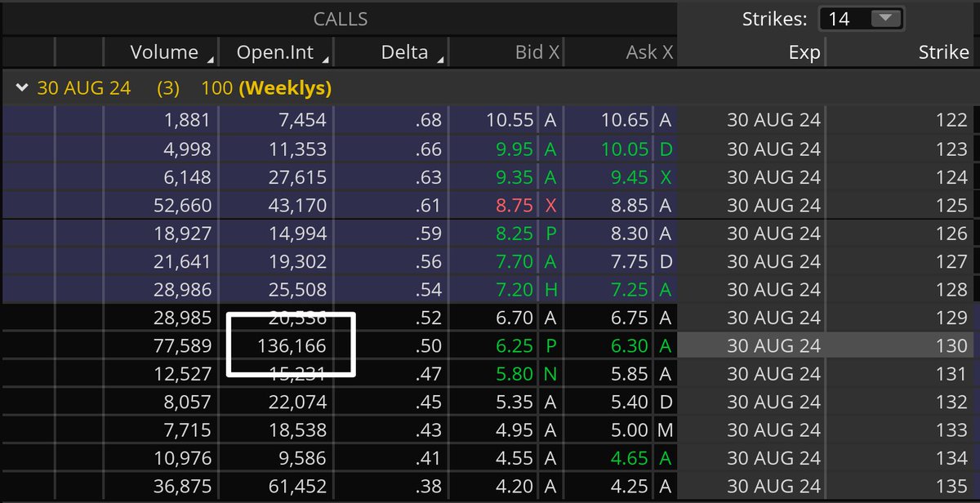Click the 5.40 ask for strike 132
980x503 pixels.
click(x=629, y=403)
